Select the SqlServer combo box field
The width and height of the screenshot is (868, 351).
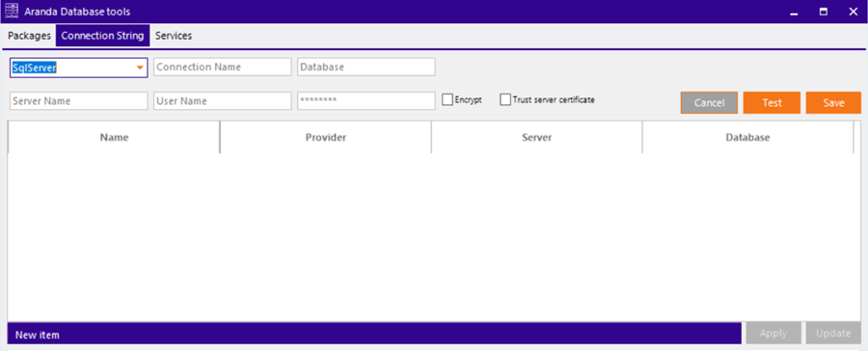click(x=79, y=67)
